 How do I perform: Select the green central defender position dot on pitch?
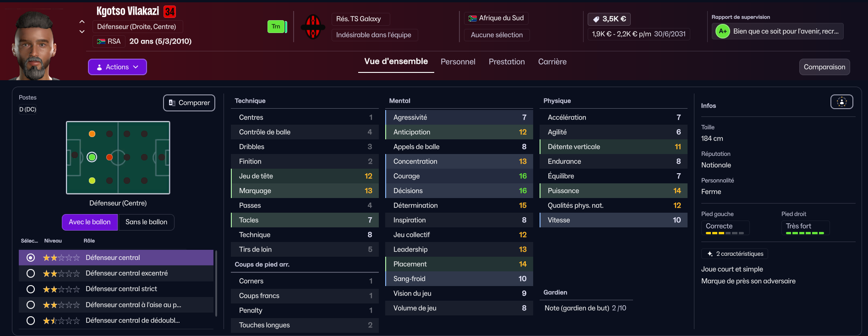pyautogui.click(x=92, y=157)
